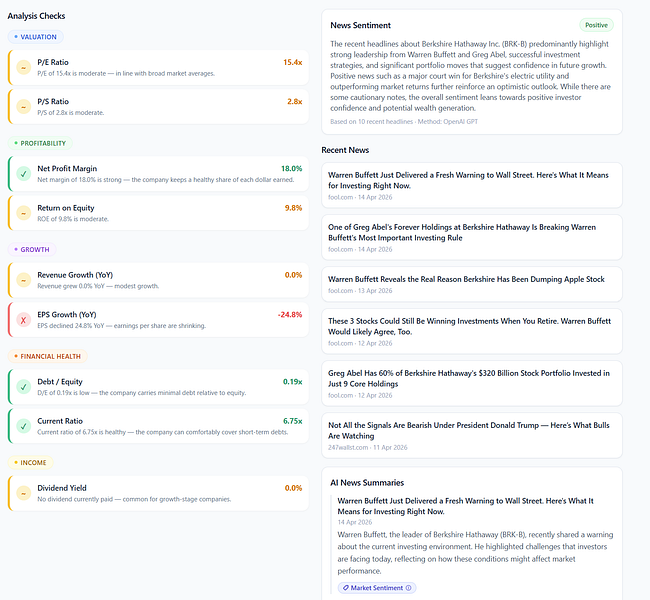Click the P/S Ratio value 2.8x
The width and height of the screenshot is (650, 600).
(x=295, y=102)
